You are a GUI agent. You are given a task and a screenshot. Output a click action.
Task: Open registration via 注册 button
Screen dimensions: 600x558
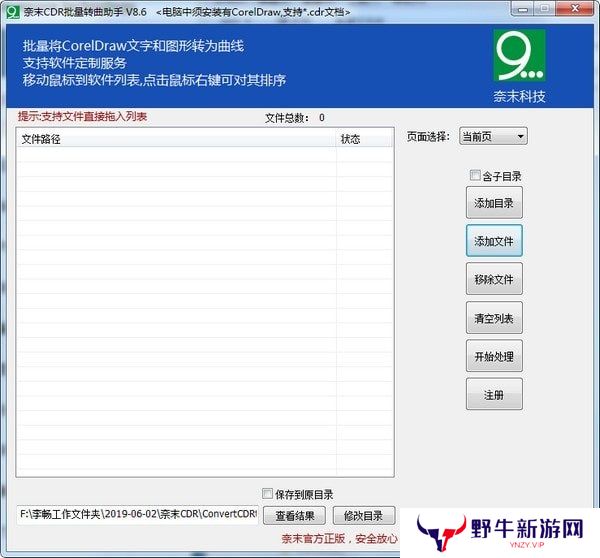click(x=494, y=394)
